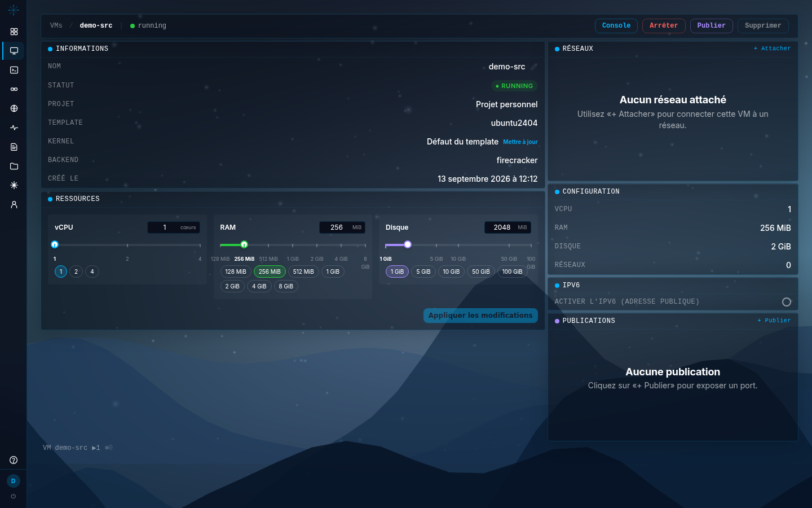
Task: Click the Arrêter button
Action: (x=664, y=26)
